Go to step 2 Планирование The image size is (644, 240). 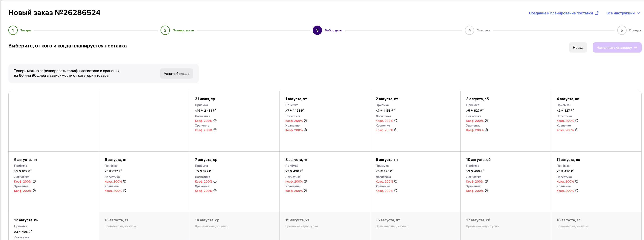click(x=177, y=30)
